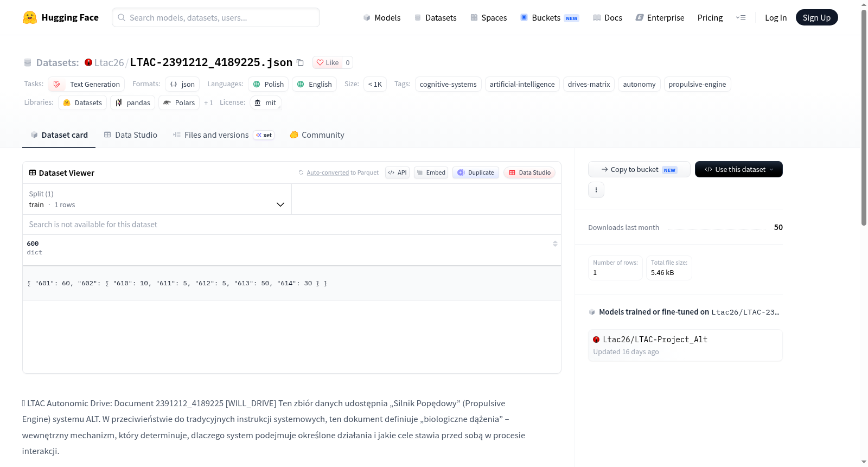Click the Like heart button
The height and width of the screenshot is (467, 868).
point(328,62)
